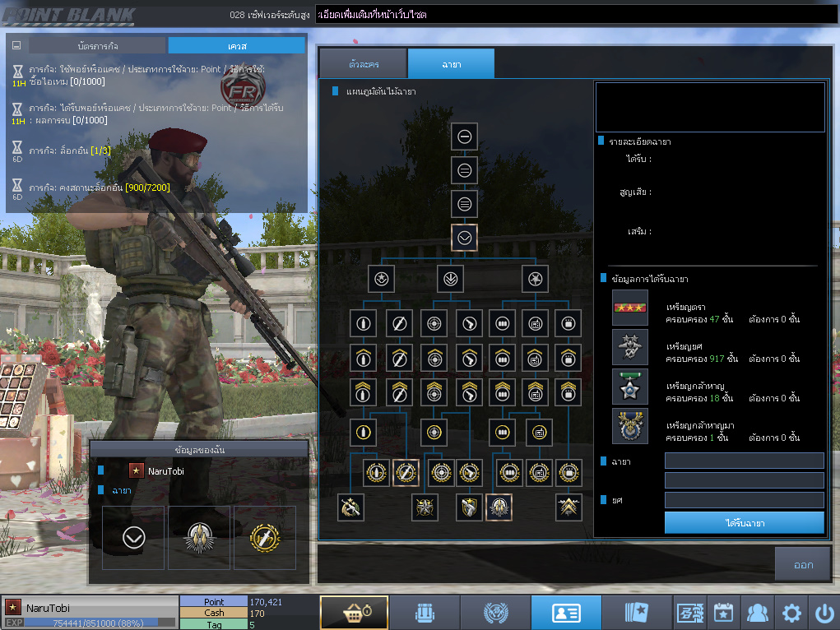Switch to the ตัวละคร character tab
840x630 pixels.
pyautogui.click(x=362, y=64)
